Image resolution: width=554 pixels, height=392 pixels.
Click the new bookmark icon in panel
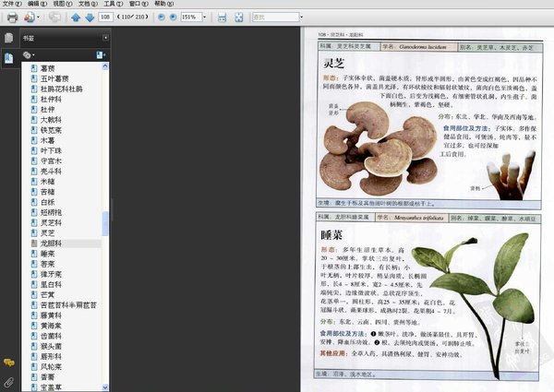click(101, 55)
